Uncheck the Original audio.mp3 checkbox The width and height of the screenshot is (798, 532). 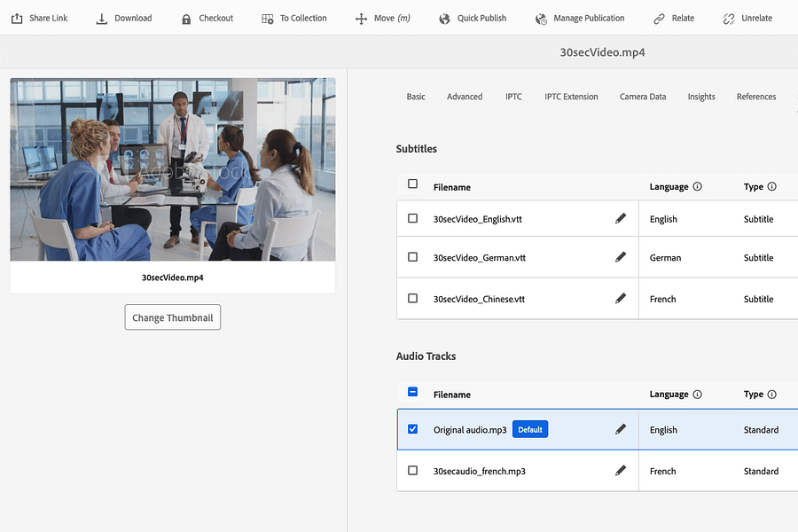[412, 429]
